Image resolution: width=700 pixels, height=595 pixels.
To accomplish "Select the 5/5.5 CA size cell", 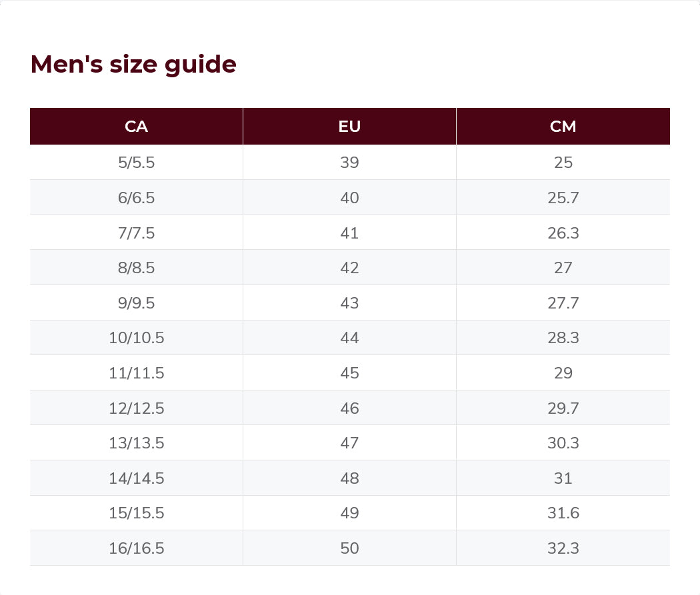I will click(136, 163).
